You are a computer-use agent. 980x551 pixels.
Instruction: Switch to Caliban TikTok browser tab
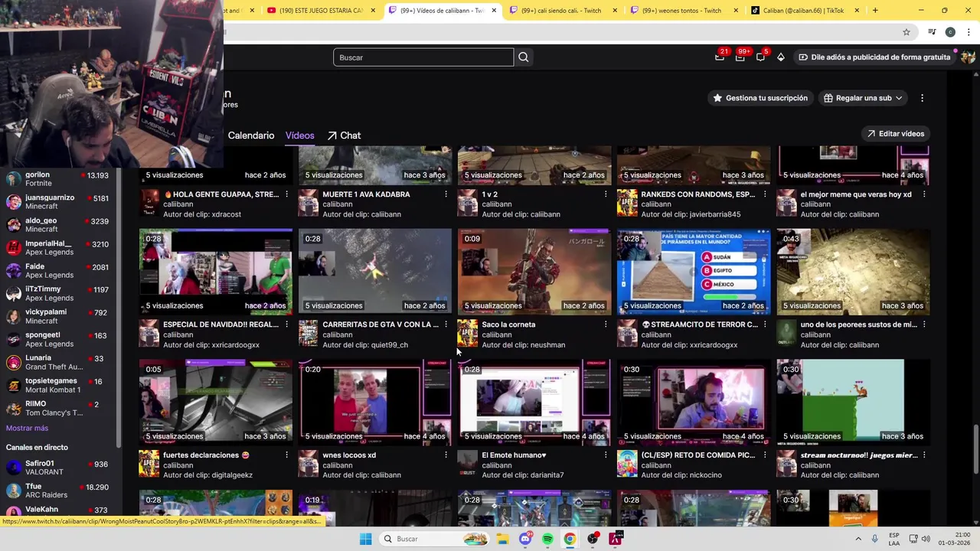[x=804, y=11]
